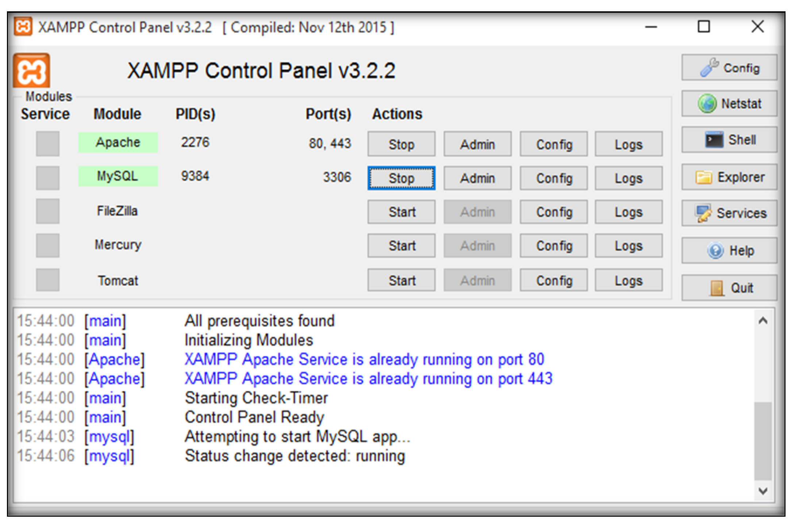The image size is (795, 532).
Task: Click the log line 'Initializing Modules'
Action: [x=249, y=340]
